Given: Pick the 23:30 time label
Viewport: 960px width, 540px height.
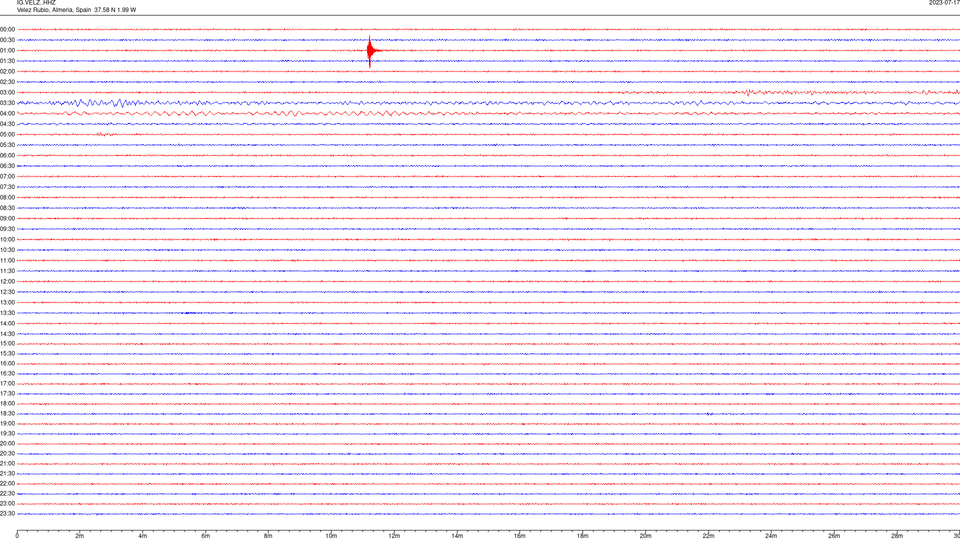Looking at the screenshot, I should coord(7,514).
